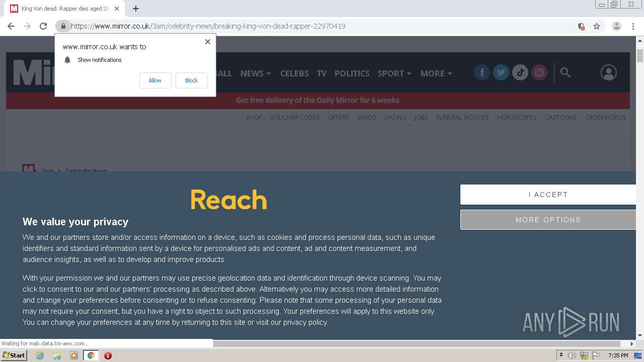Show hidden system tray icons
This screenshot has width=644, height=362.
click(561, 355)
